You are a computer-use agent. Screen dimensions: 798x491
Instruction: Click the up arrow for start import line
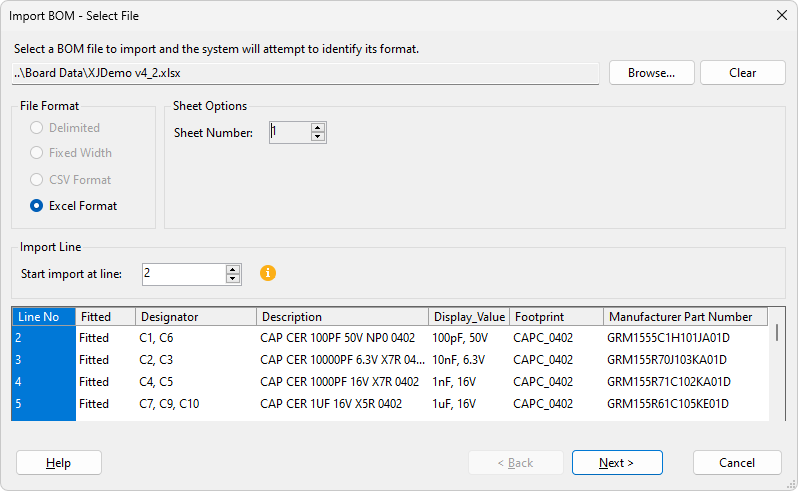pyautogui.click(x=233, y=269)
